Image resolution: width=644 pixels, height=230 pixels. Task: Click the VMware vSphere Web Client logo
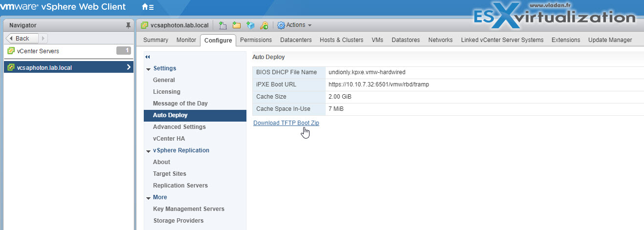pyautogui.click(x=63, y=7)
